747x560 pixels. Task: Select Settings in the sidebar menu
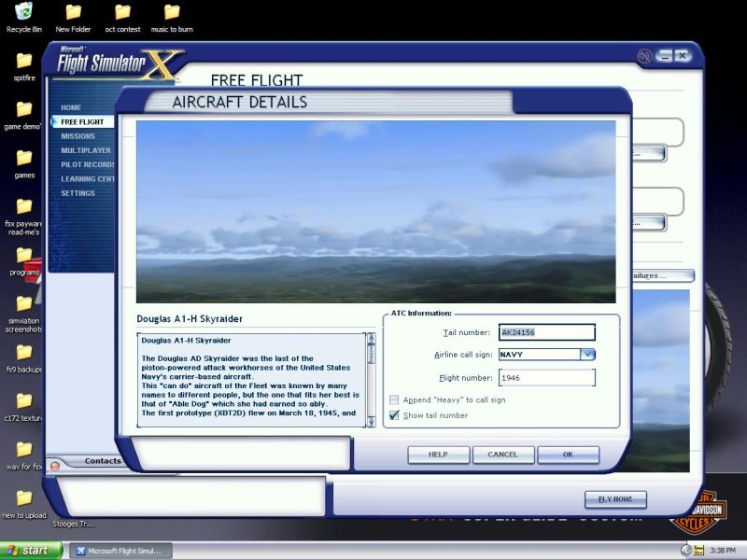click(78, 193)
